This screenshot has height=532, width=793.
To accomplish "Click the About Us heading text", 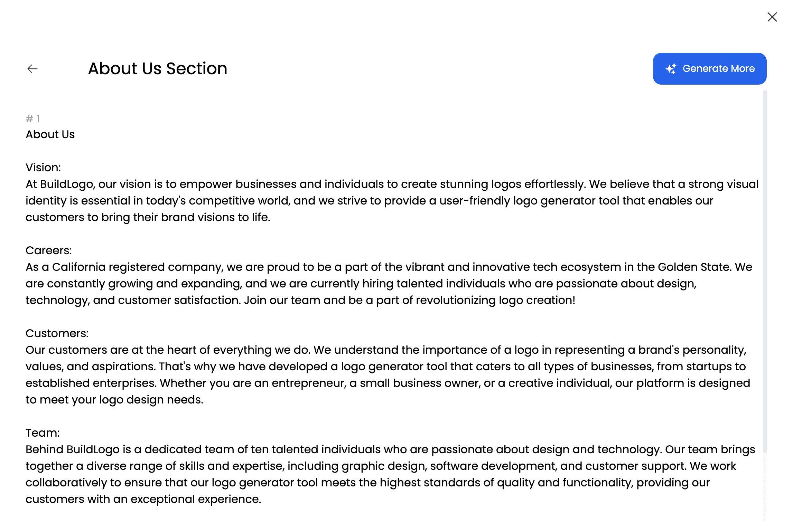I will point(50,134).
